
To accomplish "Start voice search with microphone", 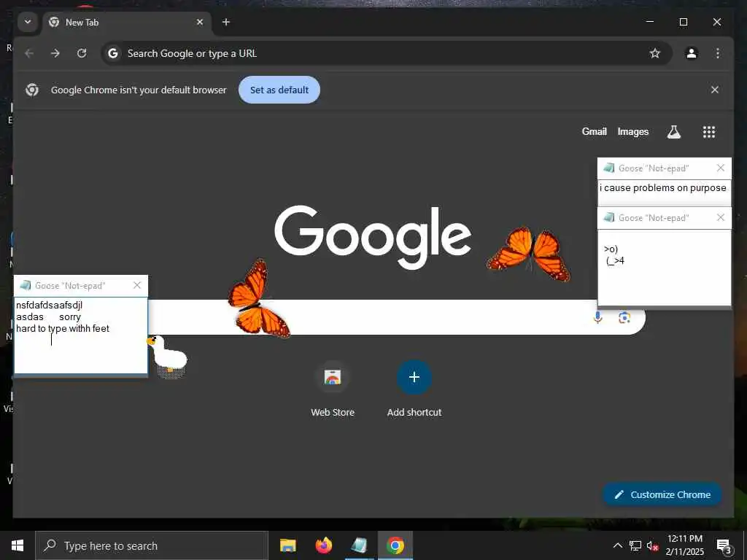I will tap(598, 317).
